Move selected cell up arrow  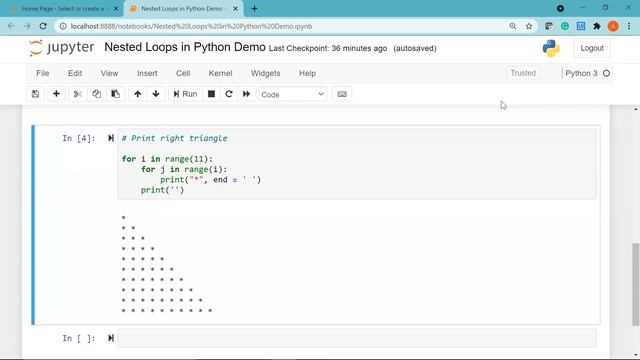click(138, 94)
